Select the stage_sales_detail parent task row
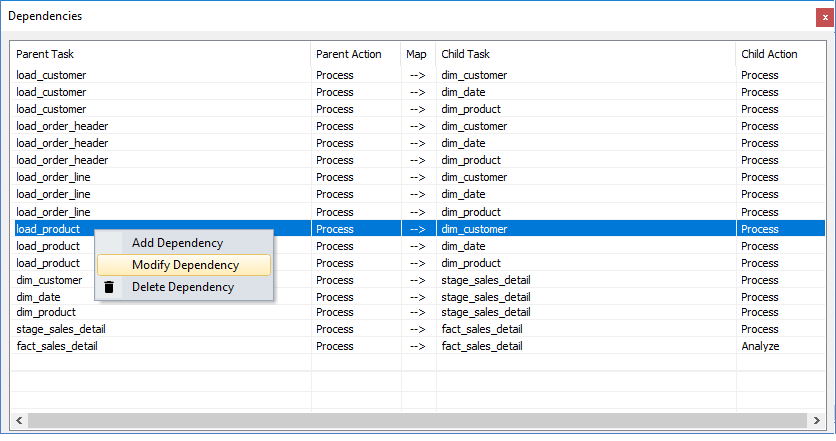 coord(61,329)
